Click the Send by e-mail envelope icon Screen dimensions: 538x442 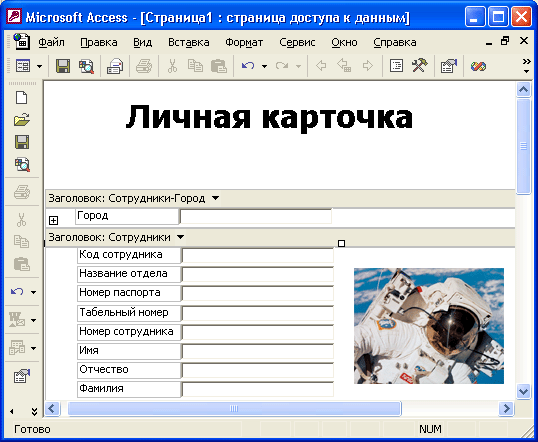point(115,66)
